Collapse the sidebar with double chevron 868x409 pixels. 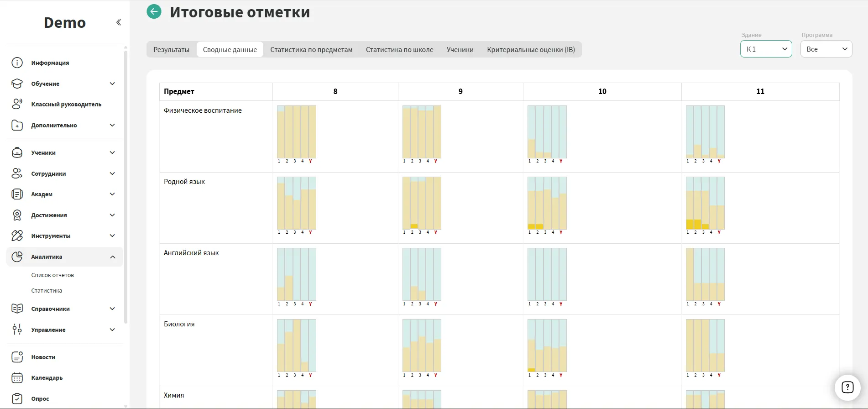click(119, 22)
